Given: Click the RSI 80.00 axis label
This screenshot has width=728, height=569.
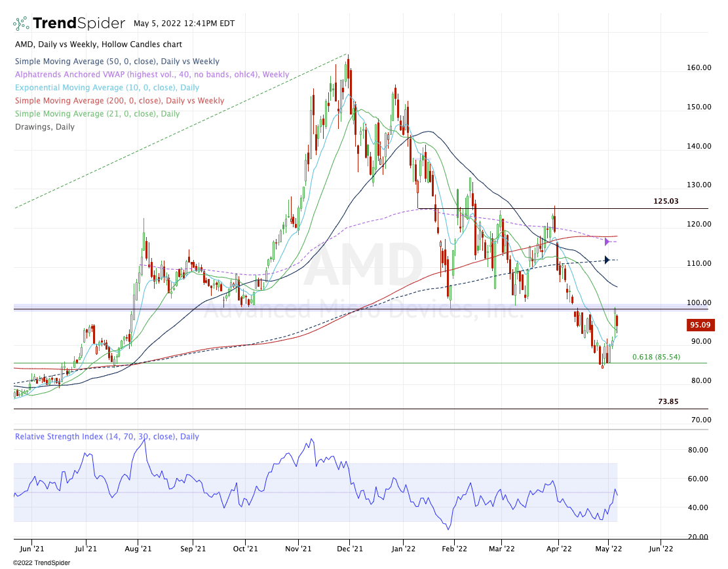Looking at the screenshot, I should coord(698,450).
